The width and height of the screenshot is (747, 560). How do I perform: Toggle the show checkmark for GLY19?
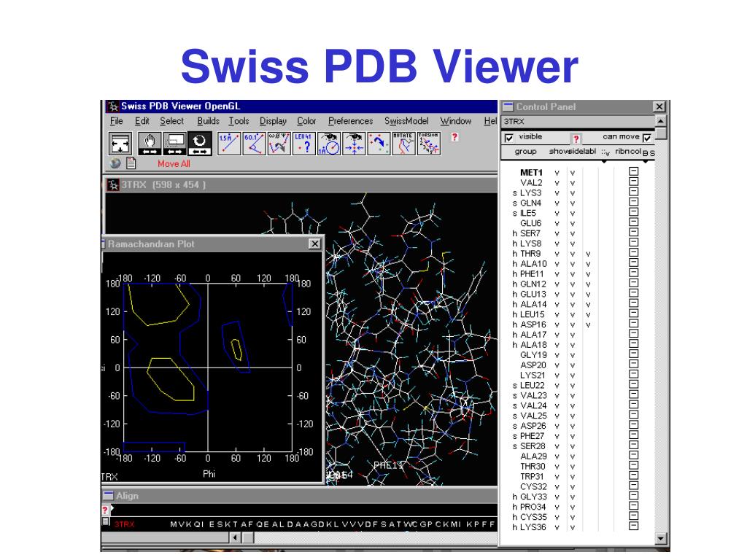[x=557, y=355]
